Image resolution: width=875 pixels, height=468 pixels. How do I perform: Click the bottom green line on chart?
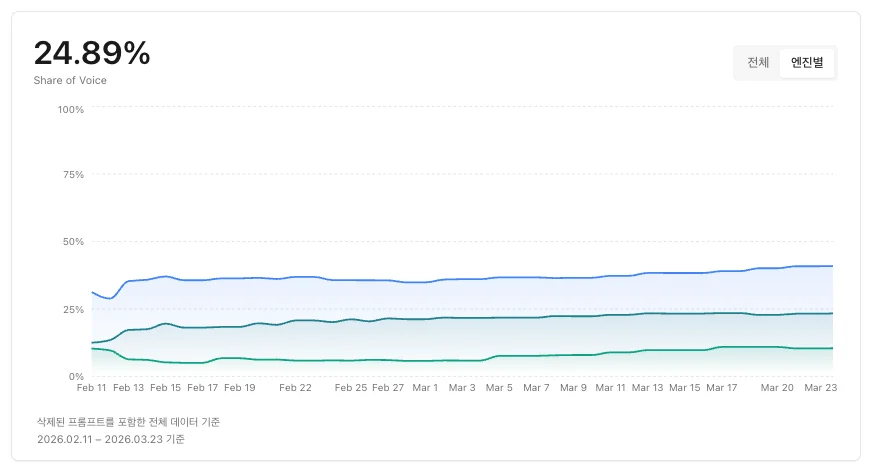click(x=460, y=359)
